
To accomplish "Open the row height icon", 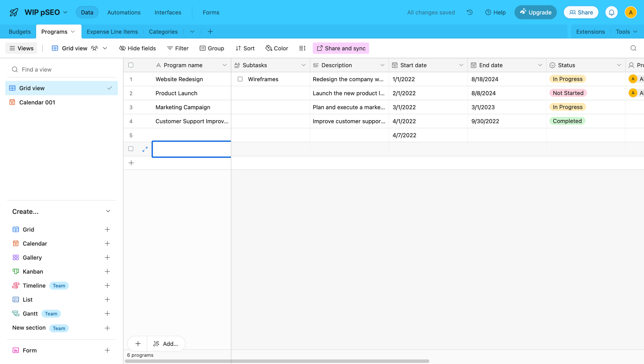I will 302,48.
